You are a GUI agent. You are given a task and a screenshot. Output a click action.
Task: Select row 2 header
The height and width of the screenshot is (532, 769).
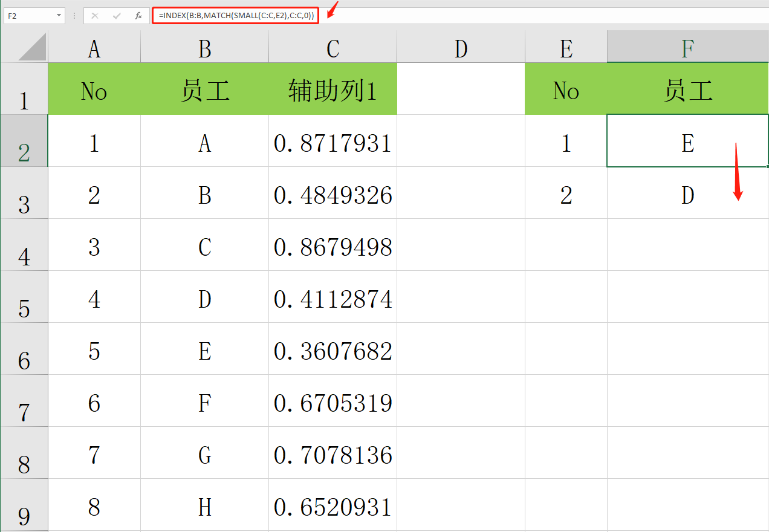tap(24, 141)
